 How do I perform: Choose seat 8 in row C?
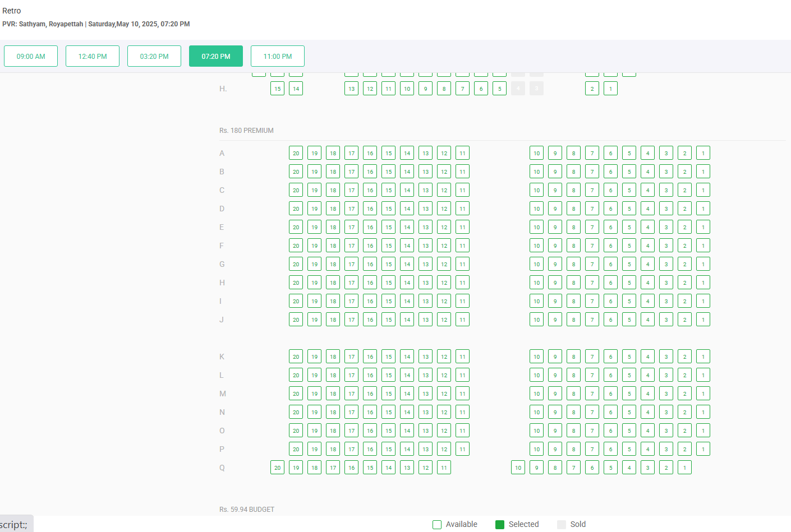(573, 190)
